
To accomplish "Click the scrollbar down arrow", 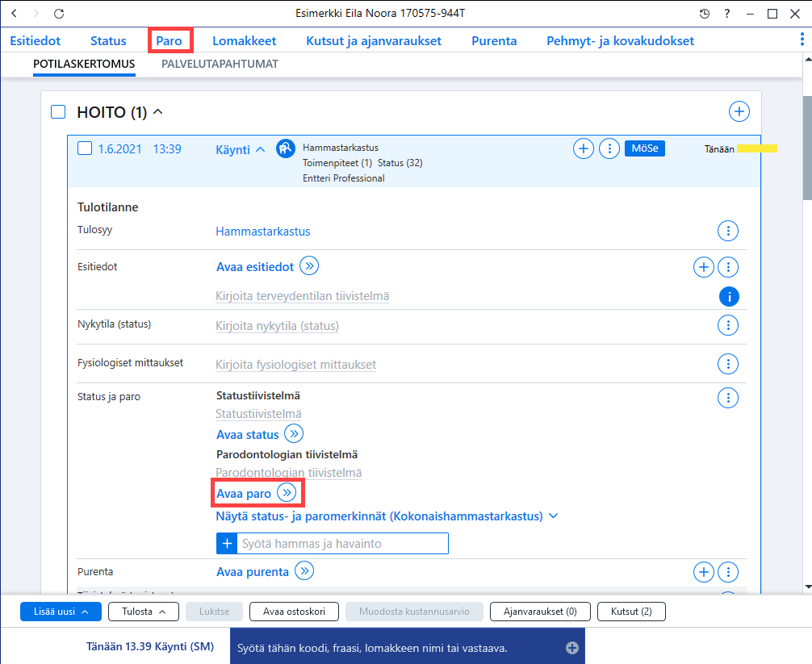I will pos(807,587).
